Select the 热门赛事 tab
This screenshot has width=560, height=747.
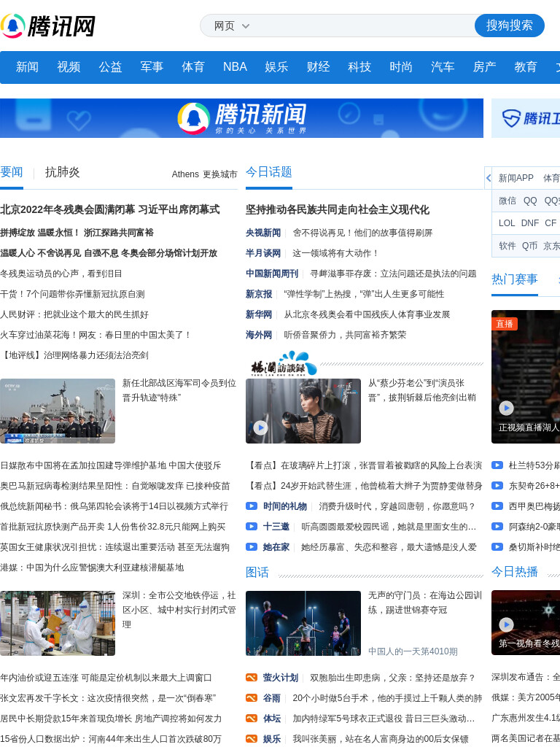pyautogui.click(x=515, y=279)
